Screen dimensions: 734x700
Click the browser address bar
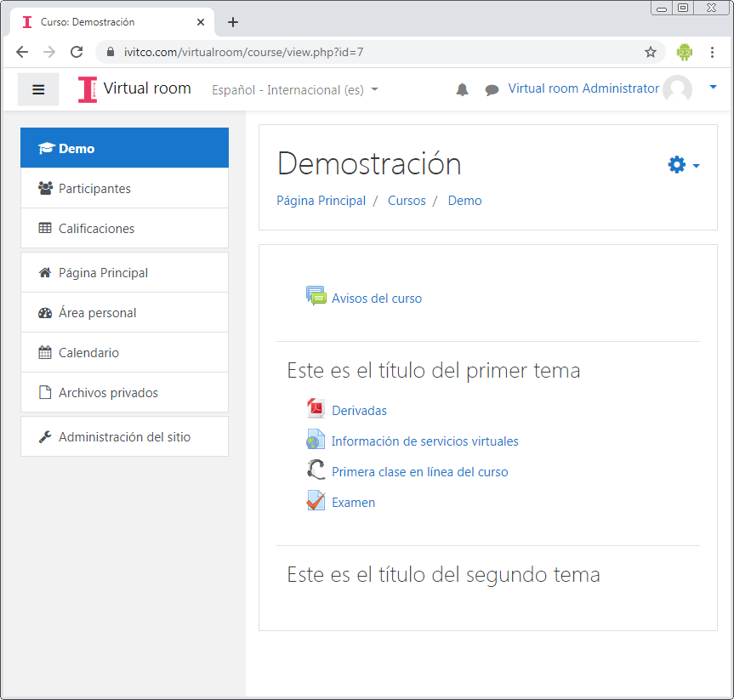click(374, 52)
